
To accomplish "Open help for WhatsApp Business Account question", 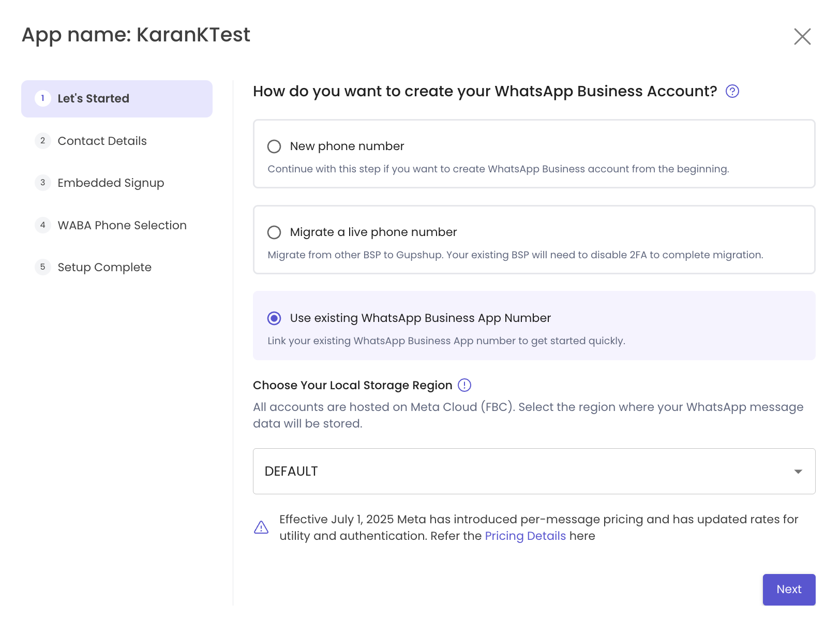I will pyautogui.click(x=732, y=91).
